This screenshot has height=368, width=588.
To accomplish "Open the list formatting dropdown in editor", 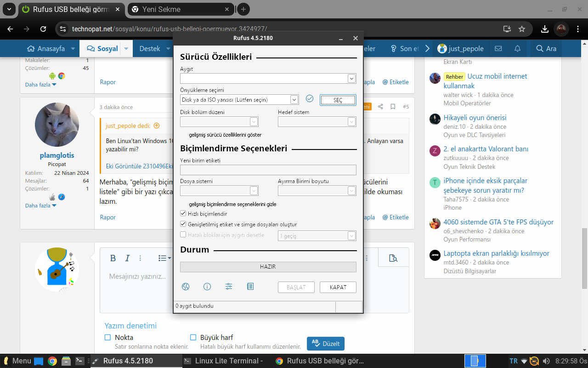I will click(164, 258).
